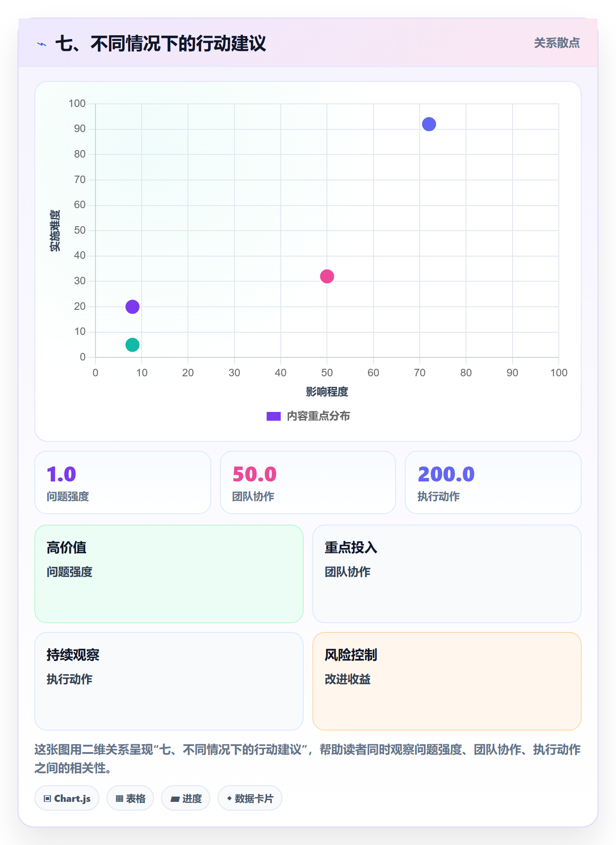
Task: Click the purple scatter point at 20 实施难度
Action: [132, 307]
